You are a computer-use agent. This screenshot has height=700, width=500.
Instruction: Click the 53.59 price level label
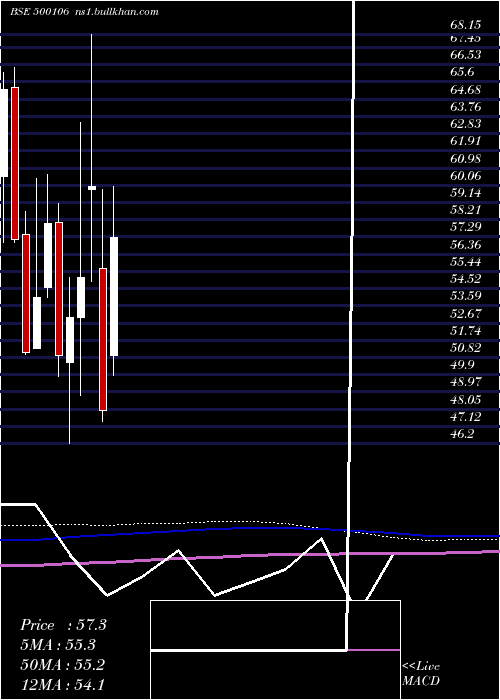coord(466,296)
